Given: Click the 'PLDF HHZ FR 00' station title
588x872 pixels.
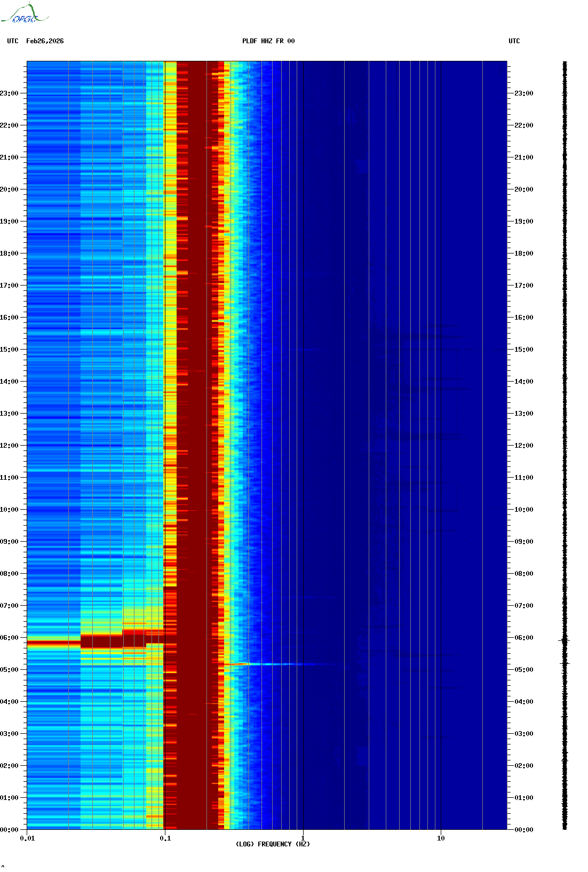Looking at the screenshot, I should pos(268,41).
